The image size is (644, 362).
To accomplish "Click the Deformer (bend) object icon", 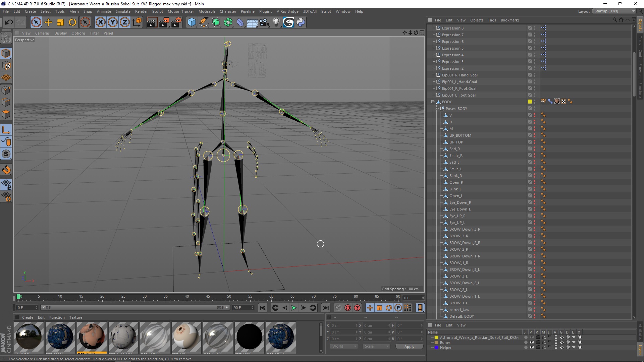I will [240, 22].
